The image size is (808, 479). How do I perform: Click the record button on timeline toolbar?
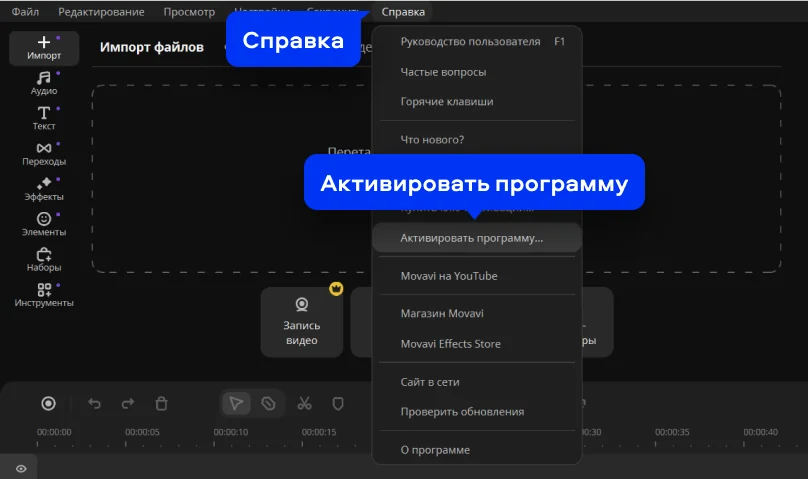click(48, 403)
